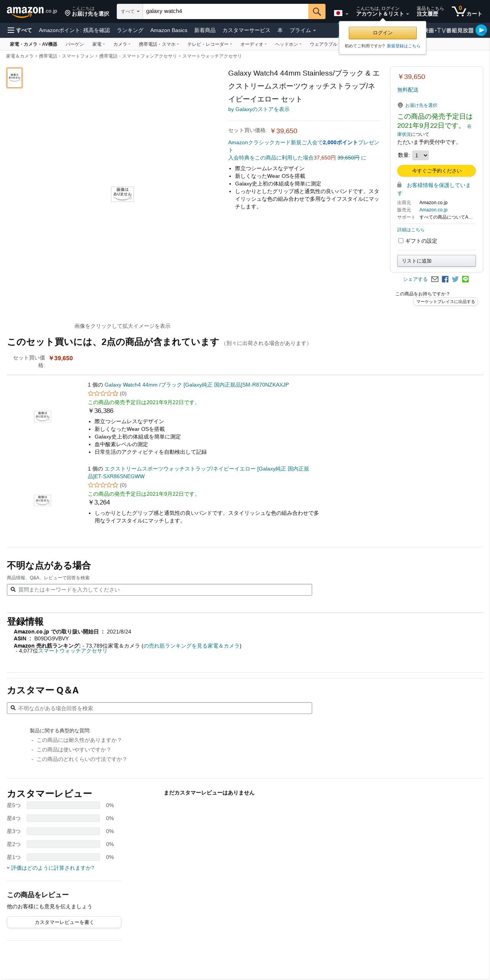Viewport: 490px width, 980px height.
Task: Click the 星3つ rating bar
Action: click(63, 831)
